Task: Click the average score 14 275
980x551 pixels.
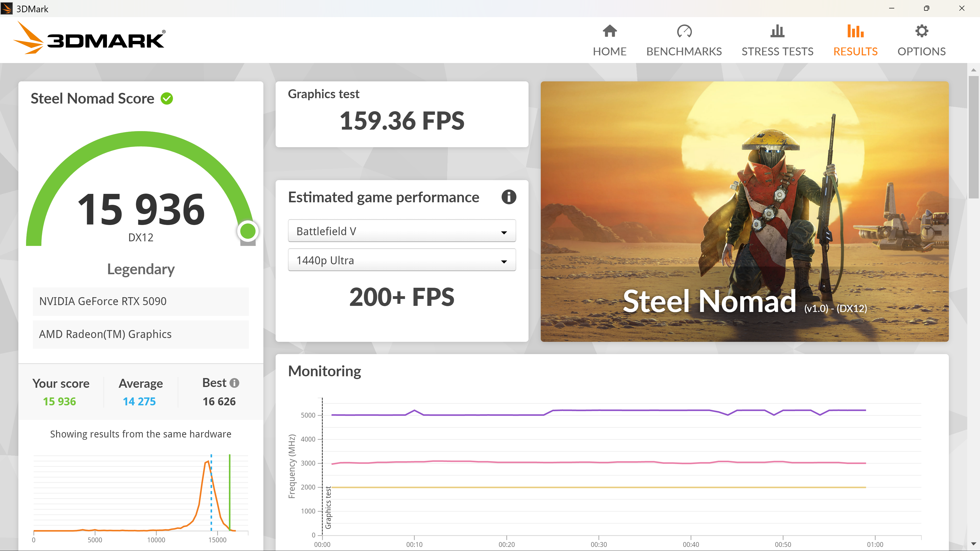Action: click(x=139, y=402)
